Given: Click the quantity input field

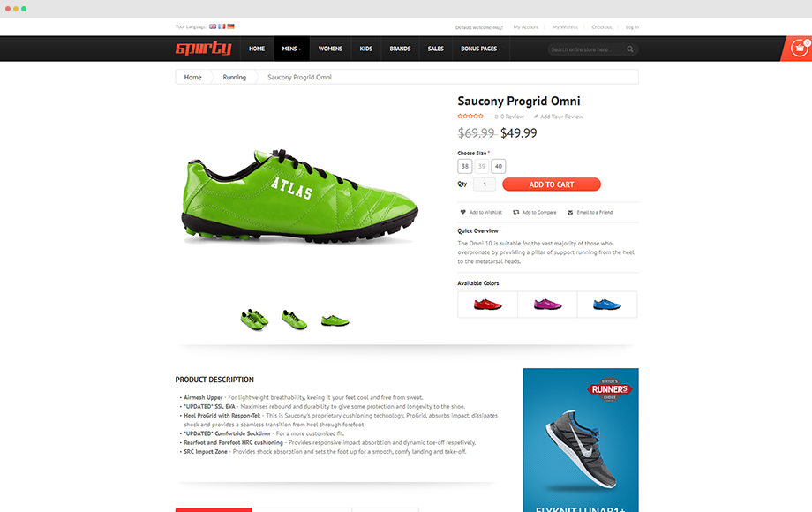Looking at the screenshot, I should 485,184.
